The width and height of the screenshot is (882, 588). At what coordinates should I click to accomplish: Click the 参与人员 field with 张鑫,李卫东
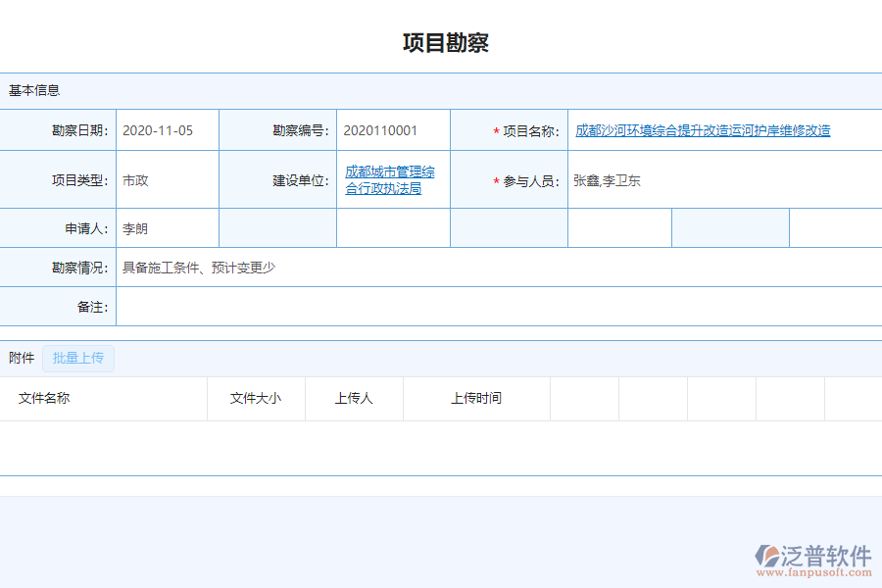(x=605, y=180)
